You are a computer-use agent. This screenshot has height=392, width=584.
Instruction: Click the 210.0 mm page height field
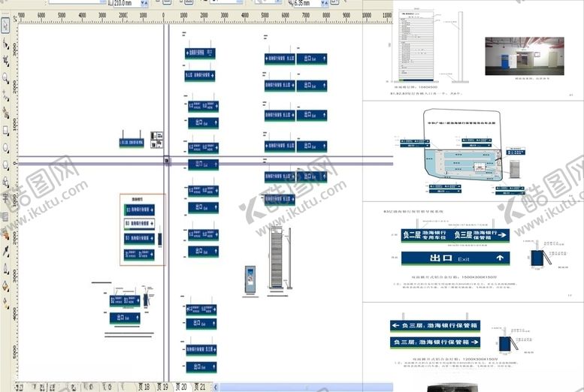tap(126, 3)
